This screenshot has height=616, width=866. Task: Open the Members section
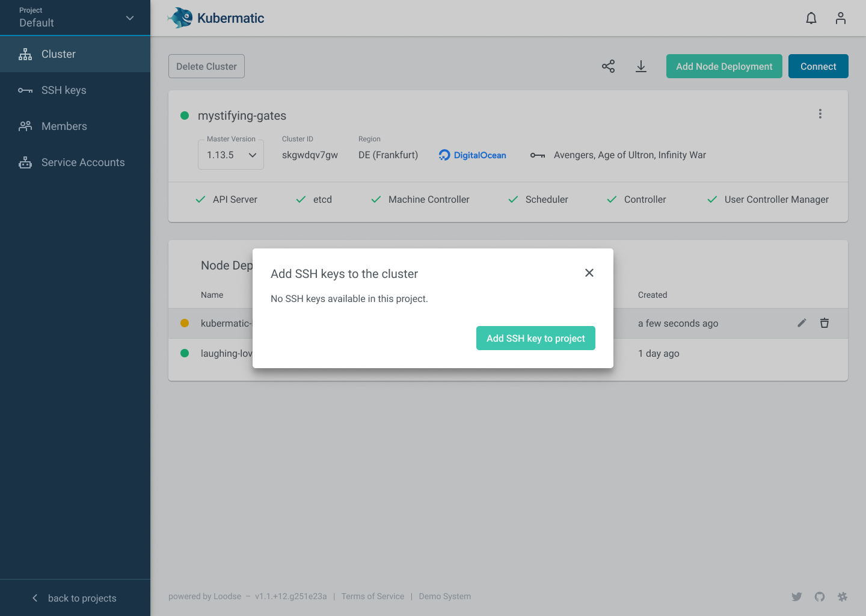point(64,126)
